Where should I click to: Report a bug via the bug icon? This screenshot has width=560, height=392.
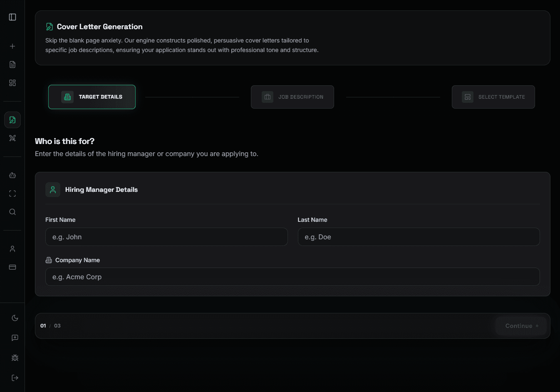15,357
